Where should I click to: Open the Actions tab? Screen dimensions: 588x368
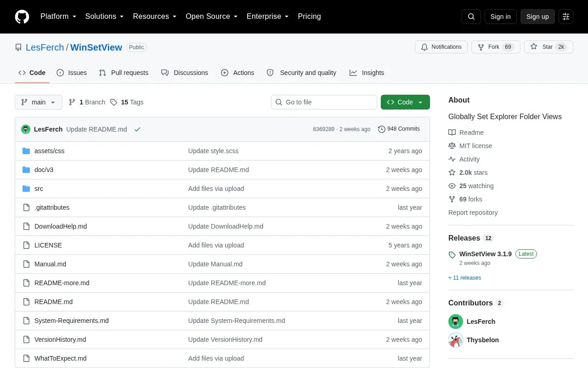point(237,73)
